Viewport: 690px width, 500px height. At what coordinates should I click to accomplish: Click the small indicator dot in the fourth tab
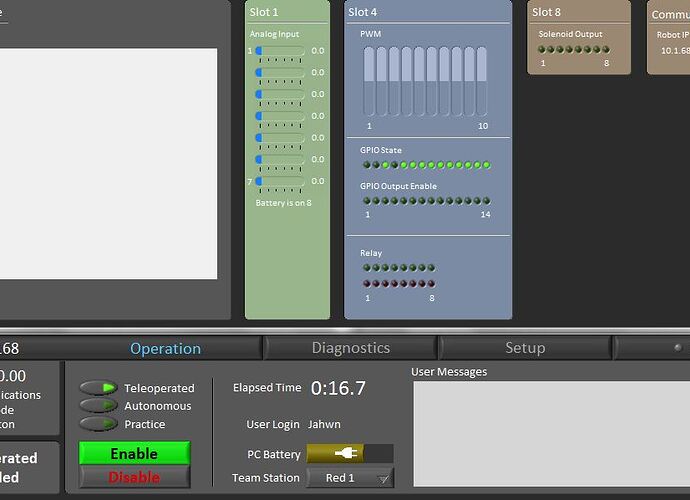click(x=678, y=348)
